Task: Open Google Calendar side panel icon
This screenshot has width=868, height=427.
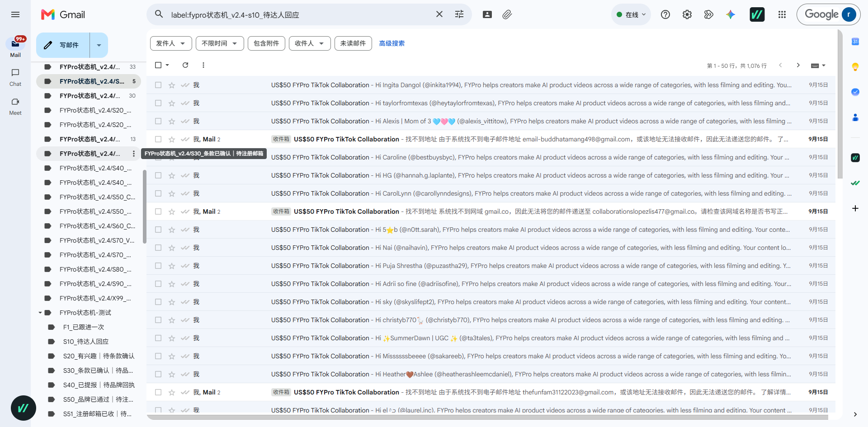Action: pyautogui.click(x=855, y=42)
